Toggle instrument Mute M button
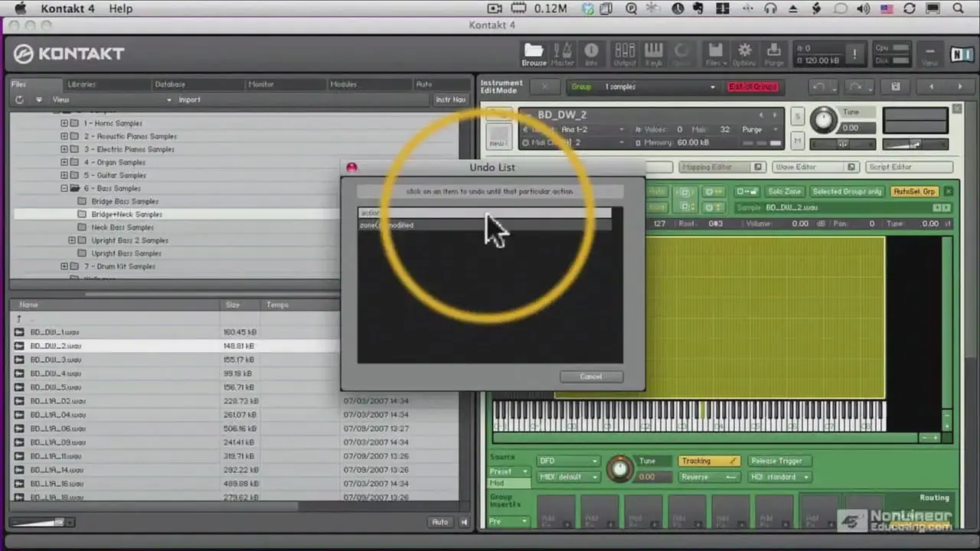 click(x=798, y=142)
